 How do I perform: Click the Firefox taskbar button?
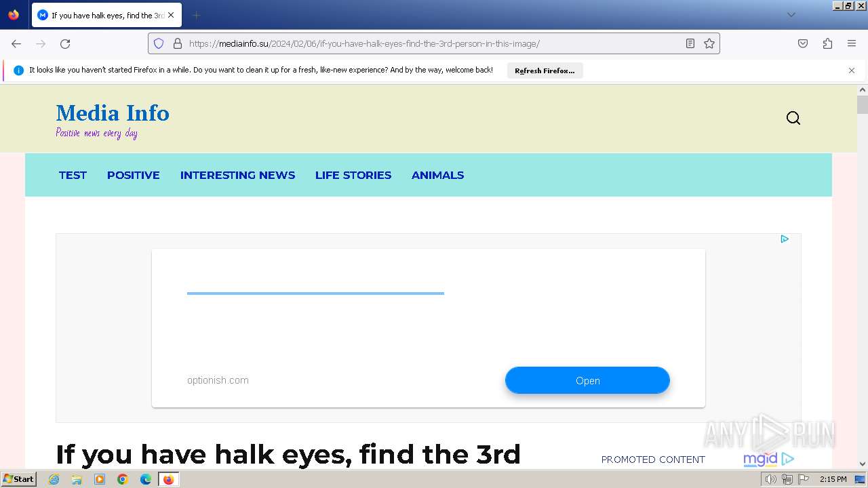pos(168,479)
